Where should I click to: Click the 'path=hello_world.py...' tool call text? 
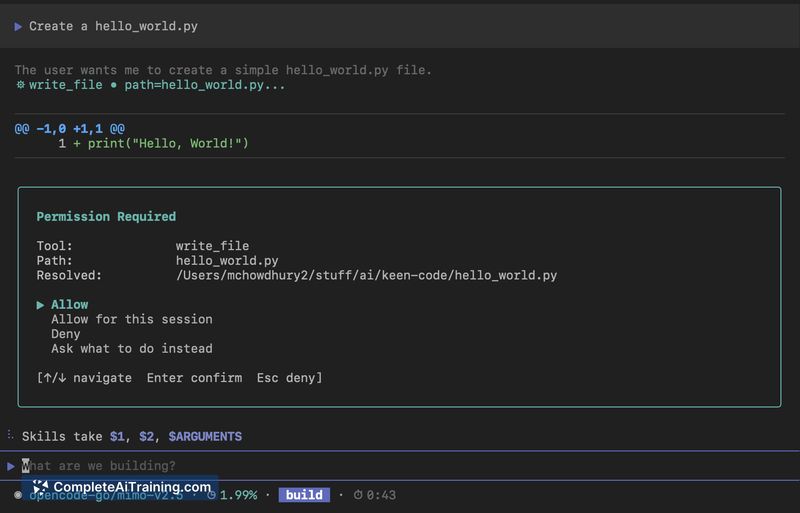tap(205, 85)
